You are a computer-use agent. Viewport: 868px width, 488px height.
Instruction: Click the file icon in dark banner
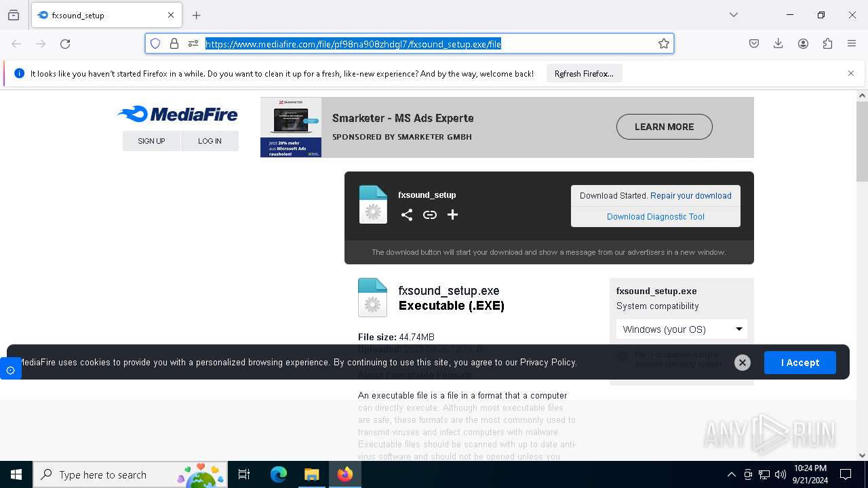[373, 204]
